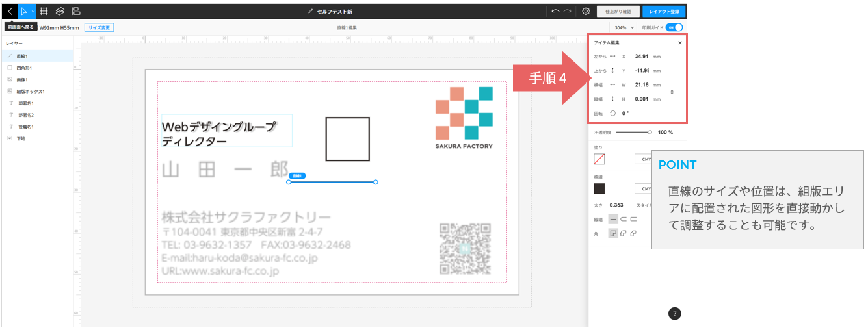Image resolution: width=868 pixels, height=330 pixels.
Task: Open the pointer tool dropdown arrow
Action: coord(33,11)
